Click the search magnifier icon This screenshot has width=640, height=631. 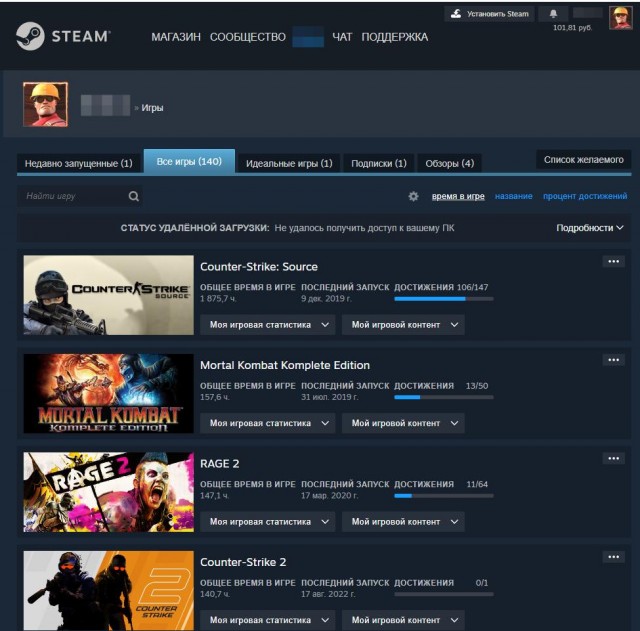point(133,196)
